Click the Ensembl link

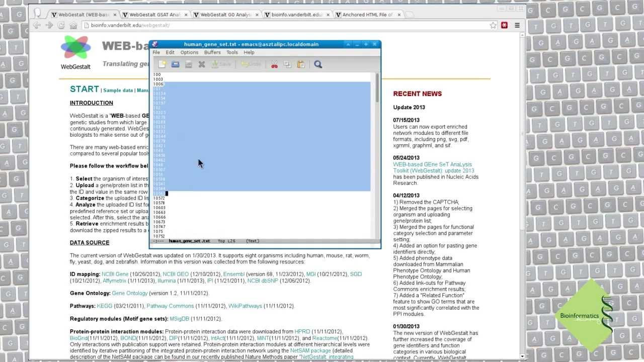click(x=234, y=274)
